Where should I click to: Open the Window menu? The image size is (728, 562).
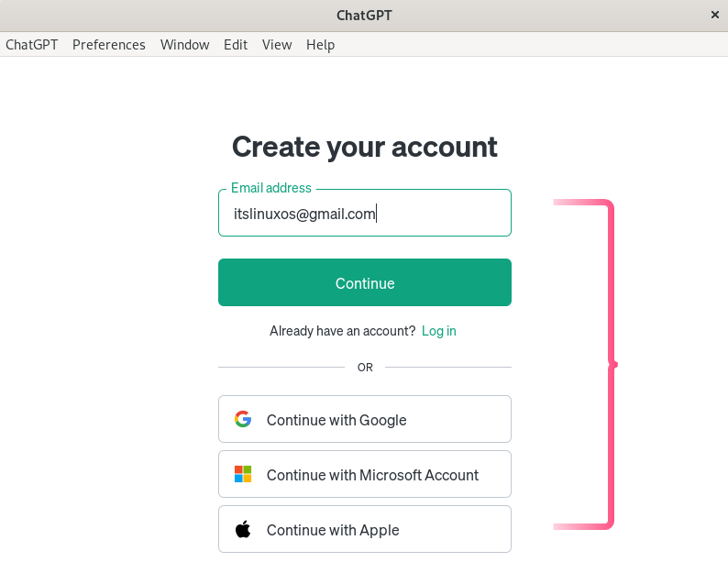184,45
